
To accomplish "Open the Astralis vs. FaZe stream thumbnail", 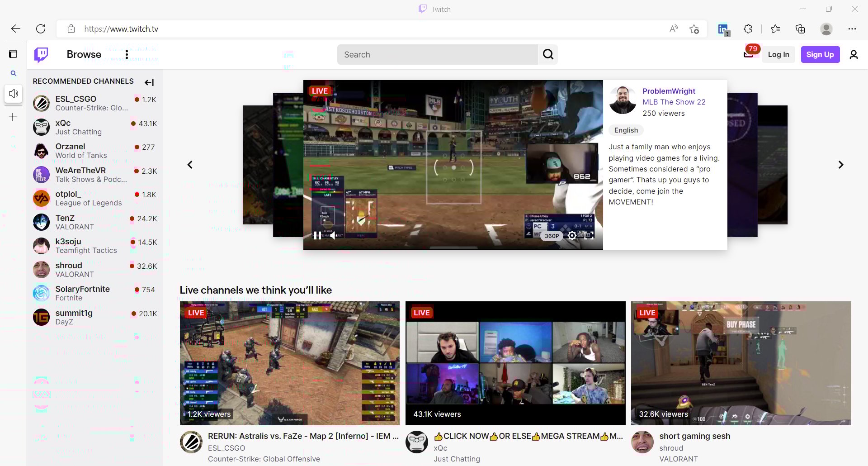I will [290, 363].
